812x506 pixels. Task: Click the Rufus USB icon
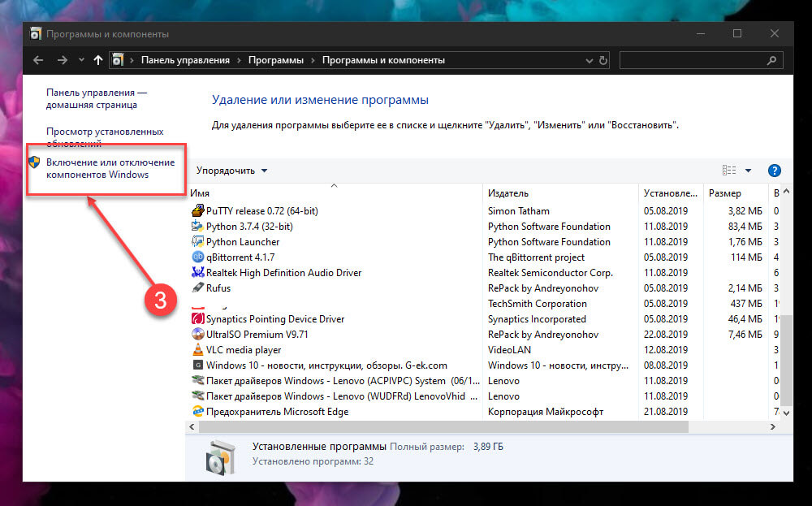198,288
